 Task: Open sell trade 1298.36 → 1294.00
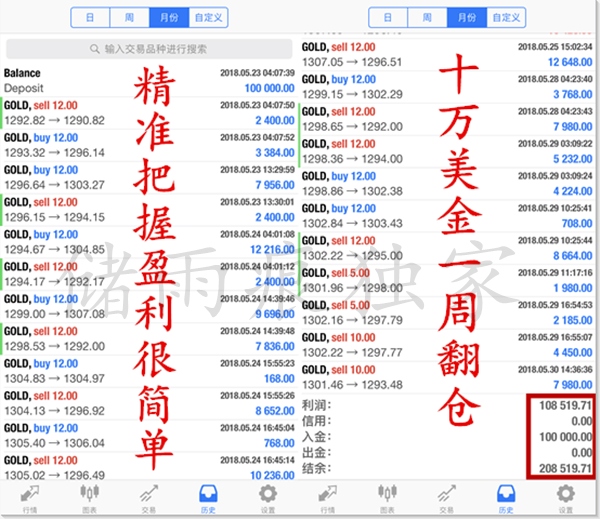click(447, 152)
